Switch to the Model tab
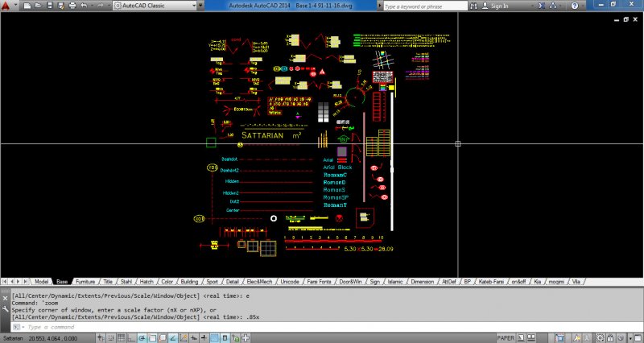Image resolution: width=644 pixels, height=343 pixels. click(41, 282)
